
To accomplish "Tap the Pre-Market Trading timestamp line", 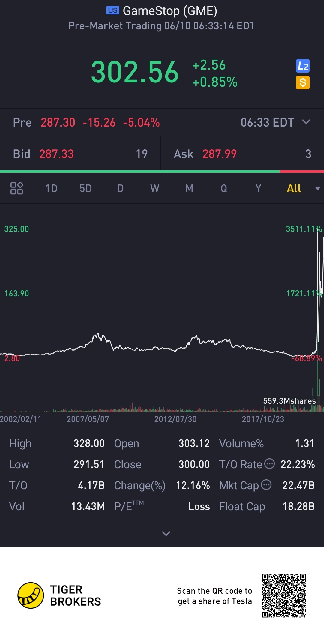I will (161, 26).
